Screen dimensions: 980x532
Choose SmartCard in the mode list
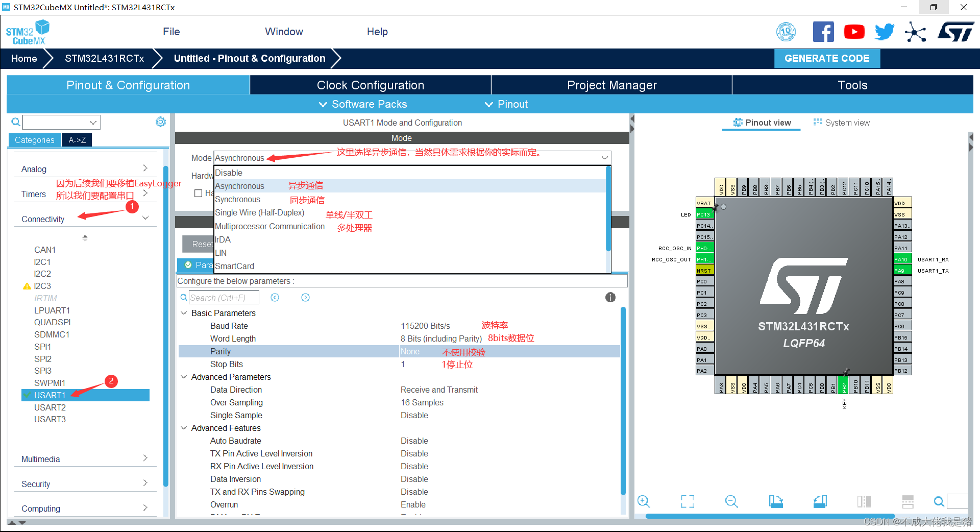tap(410, 266)
